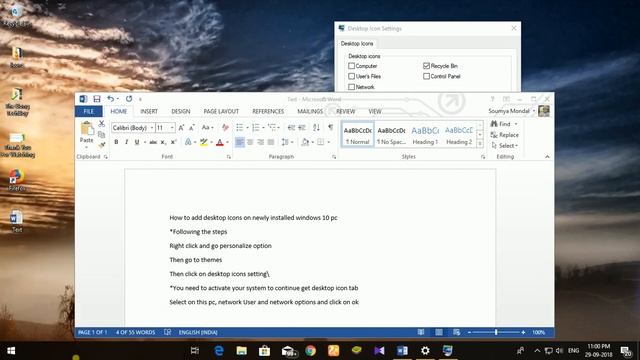Center the paragraph text
The image size is (640, 360).
[250, 142]
